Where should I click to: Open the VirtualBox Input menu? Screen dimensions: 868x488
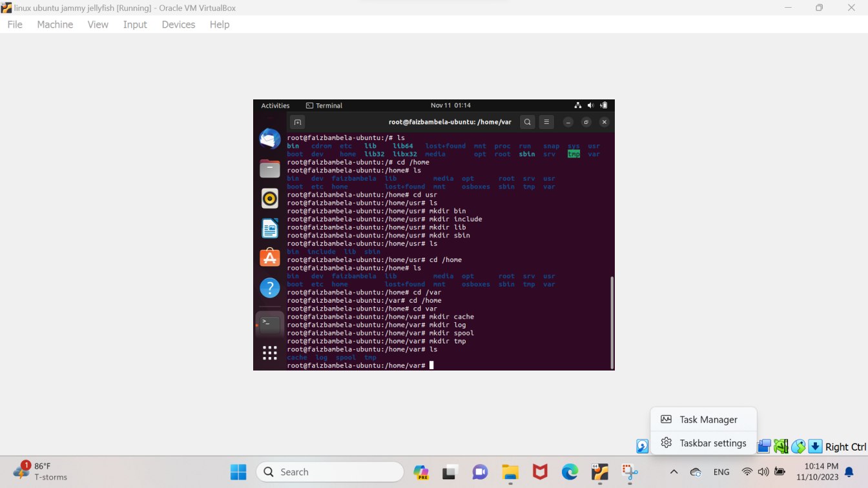pos(135,25)
